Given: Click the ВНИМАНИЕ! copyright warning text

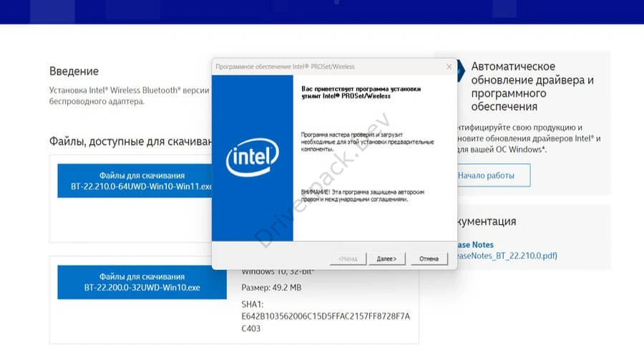Looking at the screenshot, I should pyautogui.click(x=363, y=195).
